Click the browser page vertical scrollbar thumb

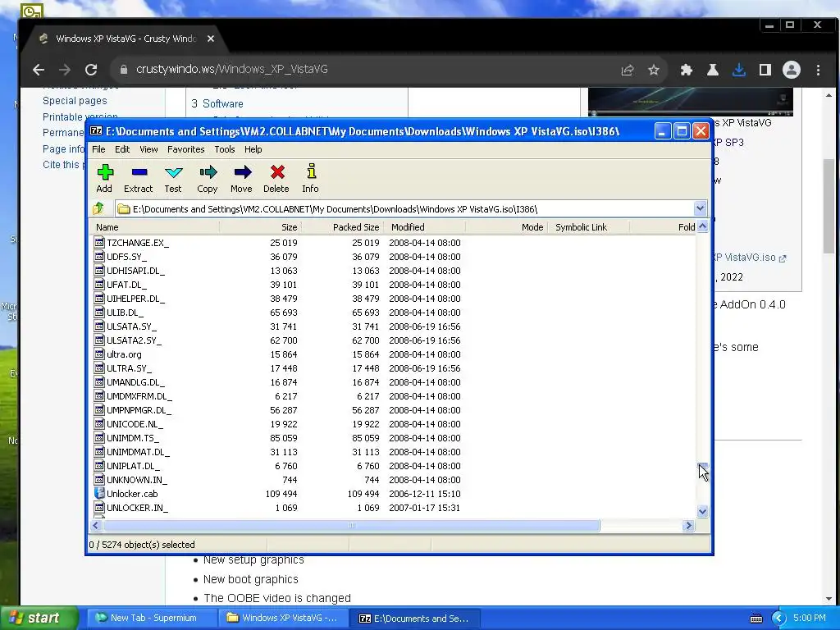(x=829, y=207)
